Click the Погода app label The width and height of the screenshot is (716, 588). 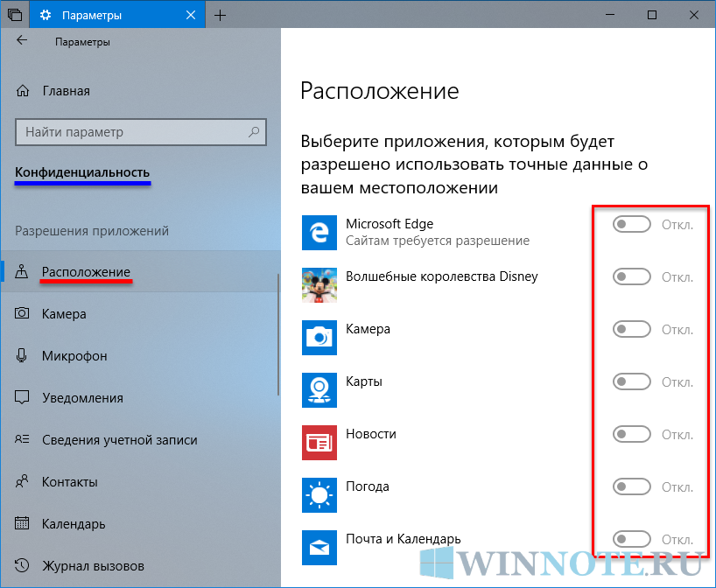367,486
